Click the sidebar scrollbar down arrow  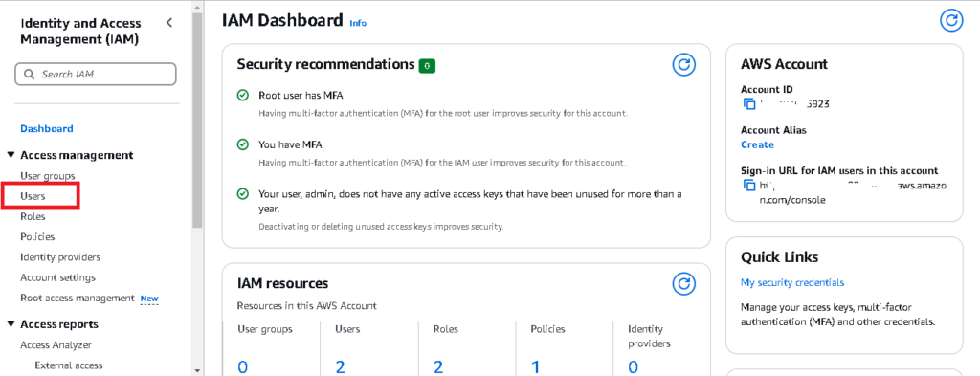pos(197,370)
